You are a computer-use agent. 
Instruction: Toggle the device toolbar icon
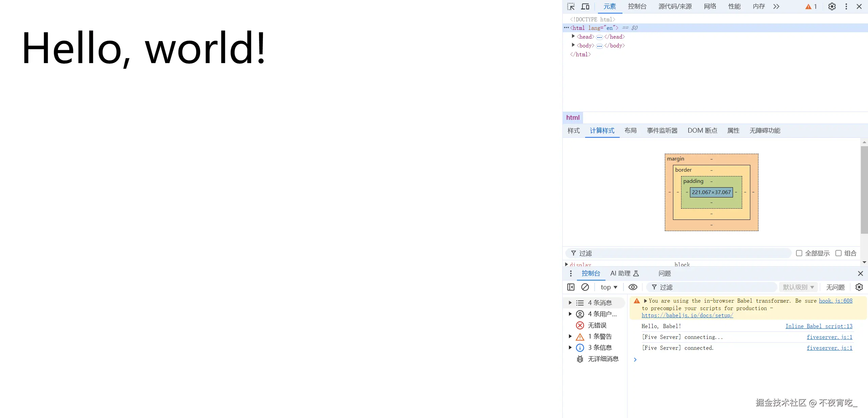pyautogui.click(x=585, y=6)
